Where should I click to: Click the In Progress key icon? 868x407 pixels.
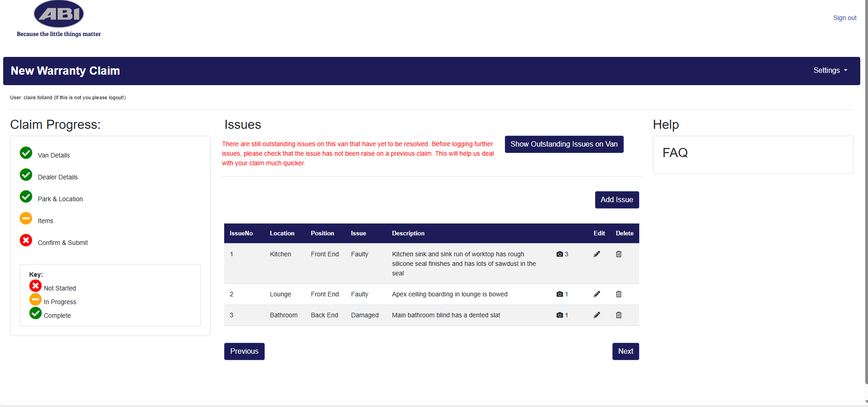[x=36, y=300]
